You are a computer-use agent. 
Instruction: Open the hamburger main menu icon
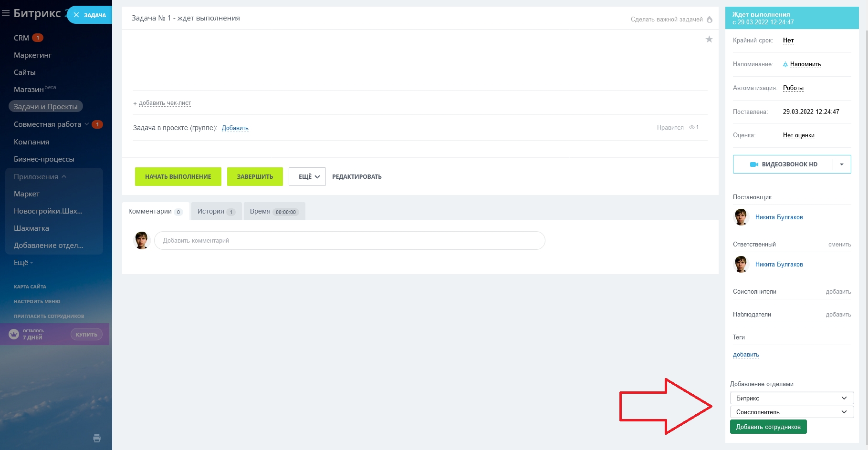[6, 13]
